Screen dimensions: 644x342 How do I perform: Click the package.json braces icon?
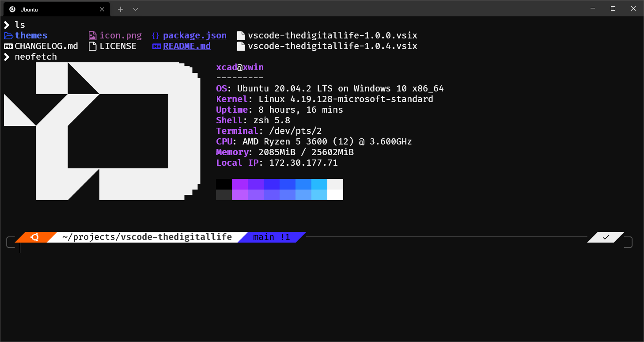pyautogui.click(x=155, y=36)
